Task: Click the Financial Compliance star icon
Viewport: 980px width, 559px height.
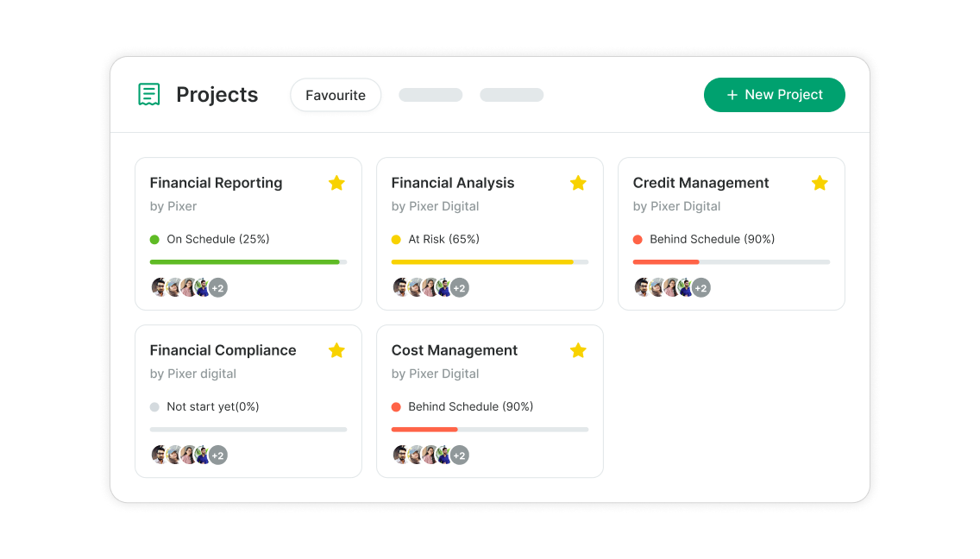Action: tap(336, 350)
